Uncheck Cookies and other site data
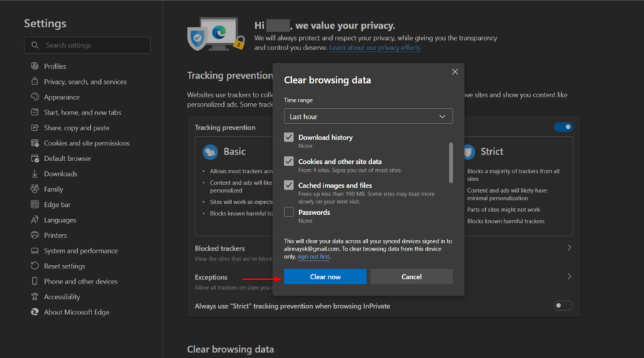This screenshot has height=358, width=644. point(289,161)
